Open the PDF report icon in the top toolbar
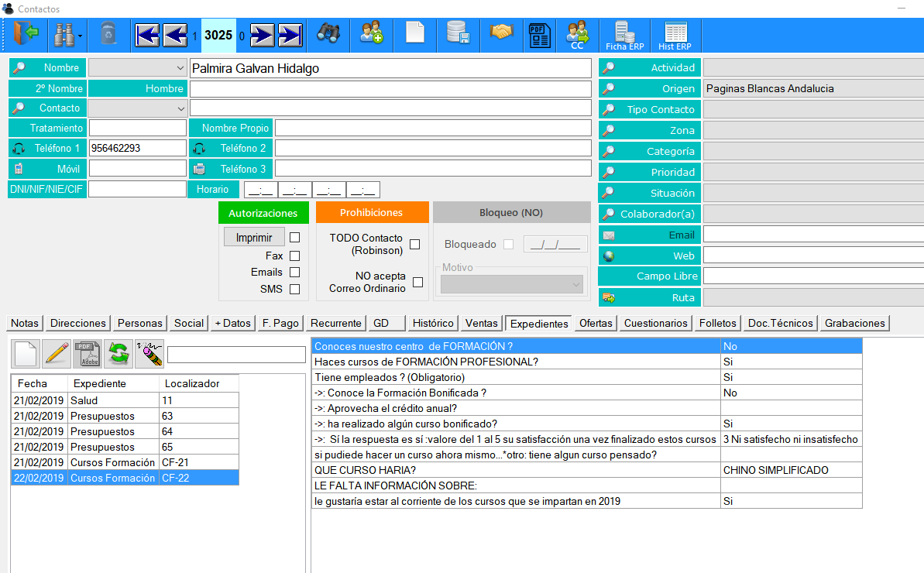Viewport: 924px width, 573px height. (x=539, y=36)
